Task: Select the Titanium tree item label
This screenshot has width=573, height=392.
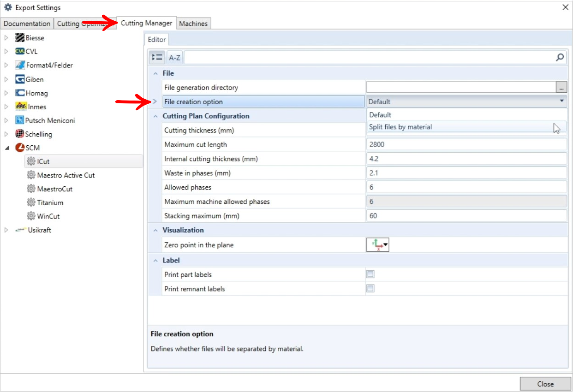Action: point(50,202)
